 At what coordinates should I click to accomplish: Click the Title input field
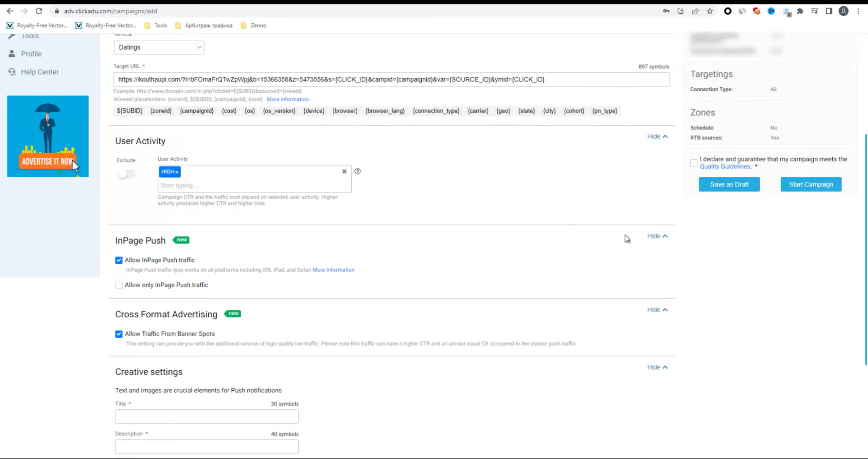(x=207, y=416)
